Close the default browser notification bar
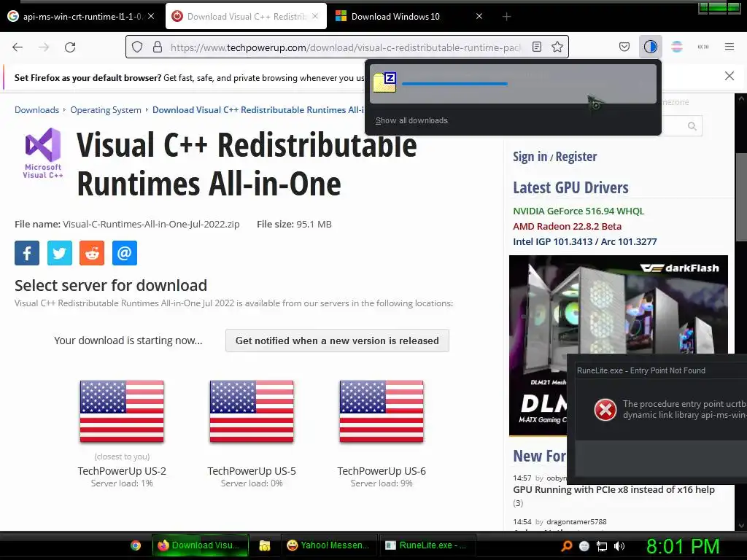 click(729, 76)
